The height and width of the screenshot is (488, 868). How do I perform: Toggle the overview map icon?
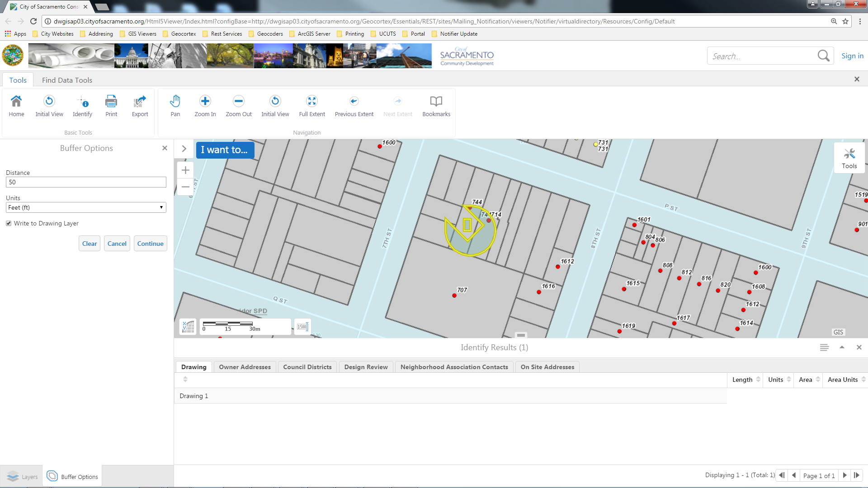coord(188,326)
